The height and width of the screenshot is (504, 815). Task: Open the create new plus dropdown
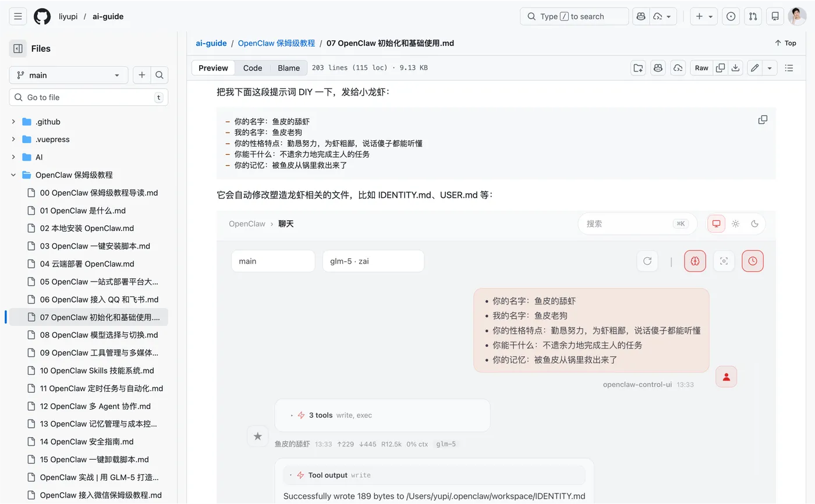tap(704, 16)
